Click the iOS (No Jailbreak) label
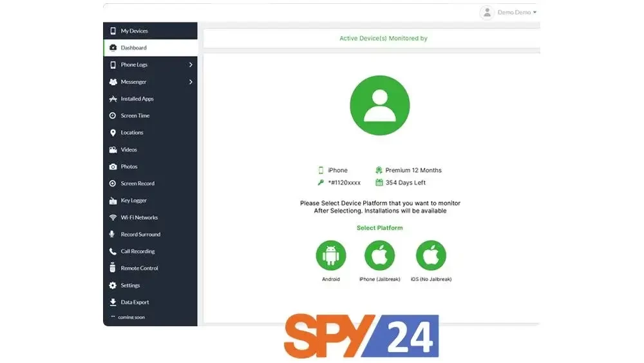644x363 pixels. coord(431,279)
